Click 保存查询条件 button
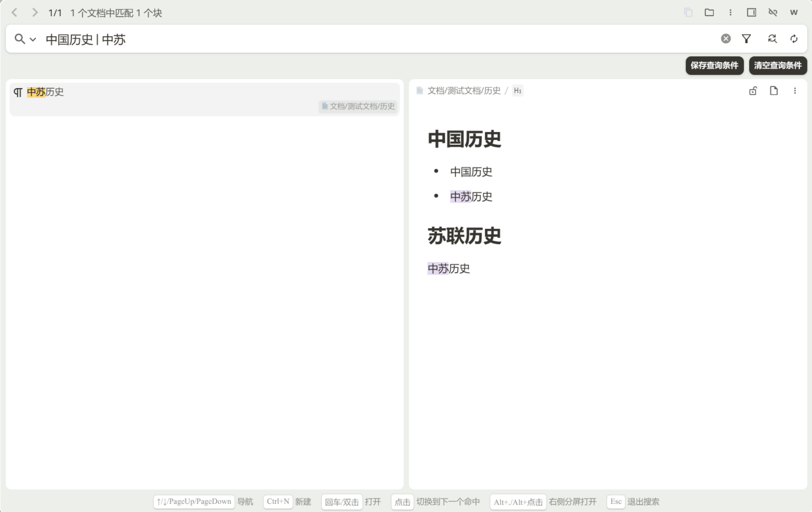 [x=714, y=65]
